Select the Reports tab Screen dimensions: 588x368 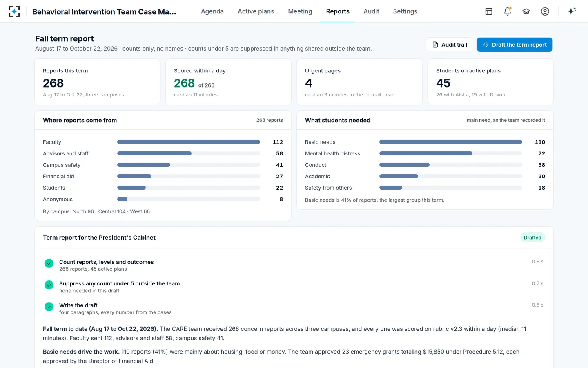[x=338, y=11]
